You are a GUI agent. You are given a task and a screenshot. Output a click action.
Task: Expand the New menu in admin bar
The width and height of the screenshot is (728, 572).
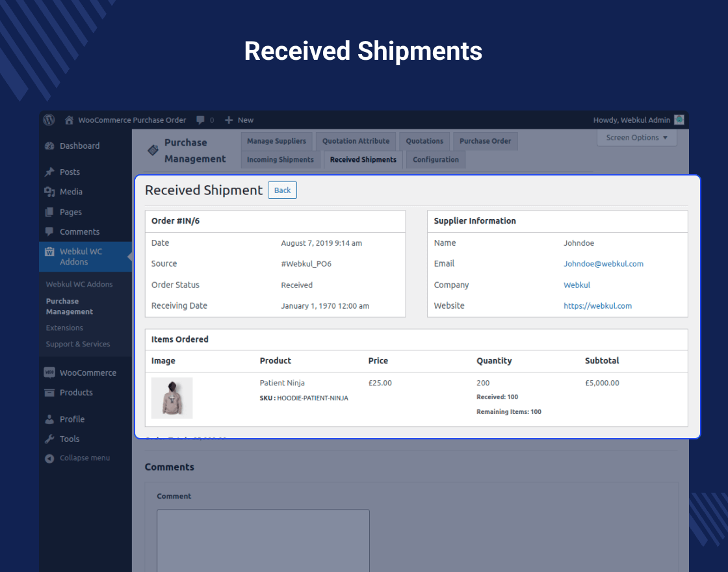[239, 120]
